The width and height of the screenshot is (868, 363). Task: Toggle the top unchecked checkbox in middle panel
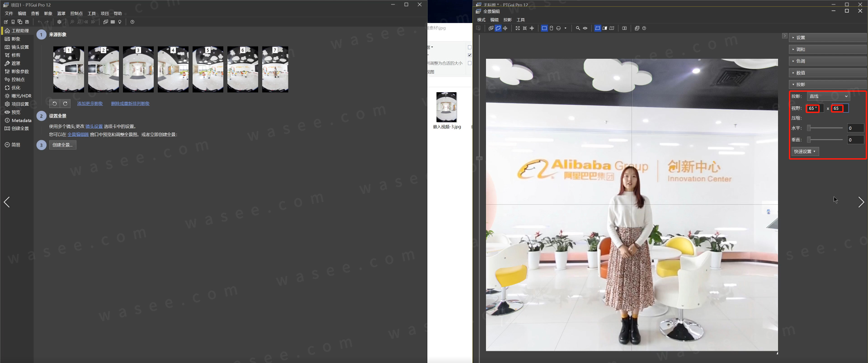tap(470, 47)
